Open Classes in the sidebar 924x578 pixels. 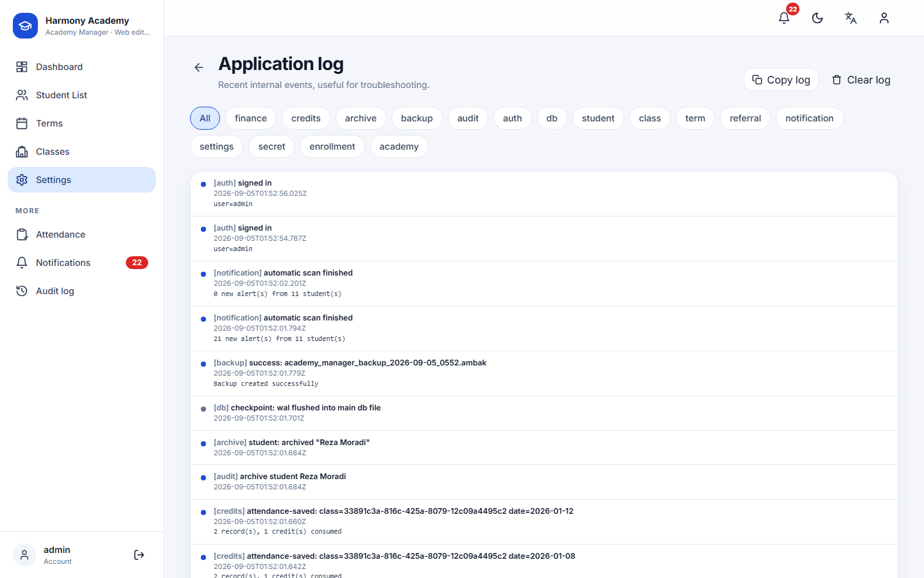(x=81, y=152)
